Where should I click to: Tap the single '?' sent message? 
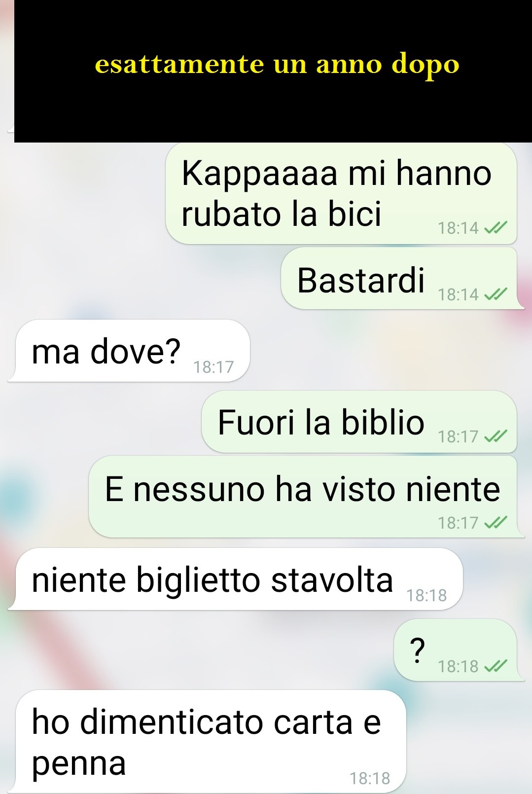pyautogui.click(x=459, y=650)
